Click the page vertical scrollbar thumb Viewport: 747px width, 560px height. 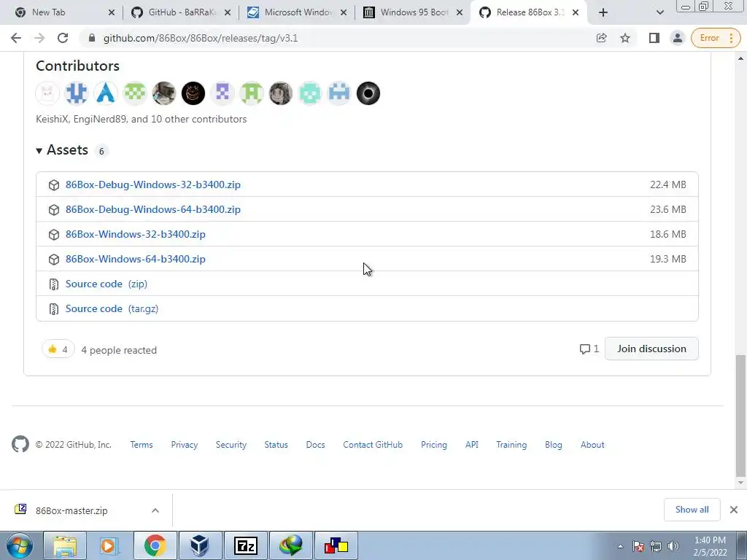(x=740, y=416)
